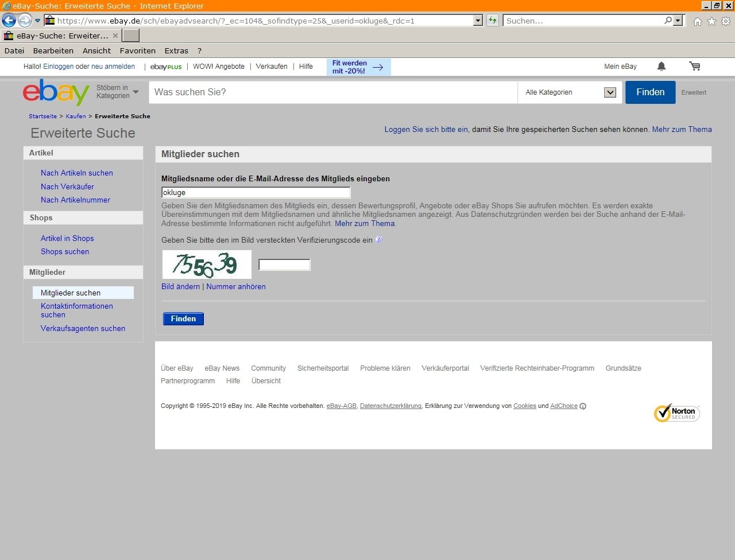
Task: Click the Mitgliedsname field containing okluge
Action: (256, 193)
